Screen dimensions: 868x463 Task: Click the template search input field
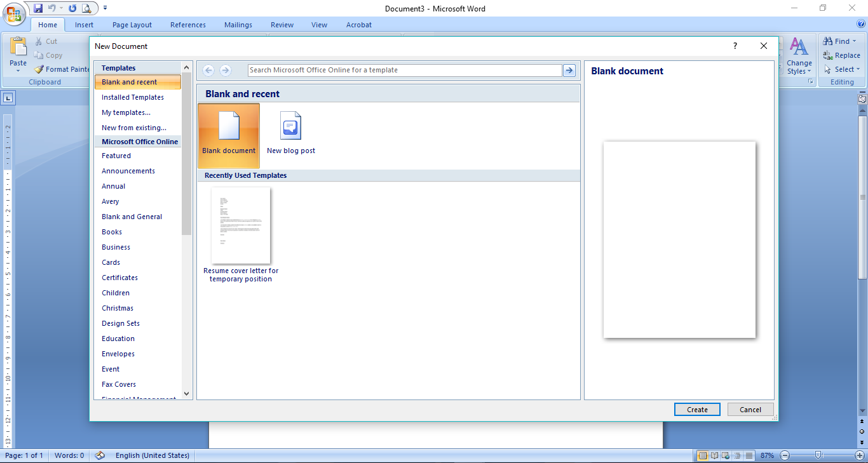[x=405, y=70]
